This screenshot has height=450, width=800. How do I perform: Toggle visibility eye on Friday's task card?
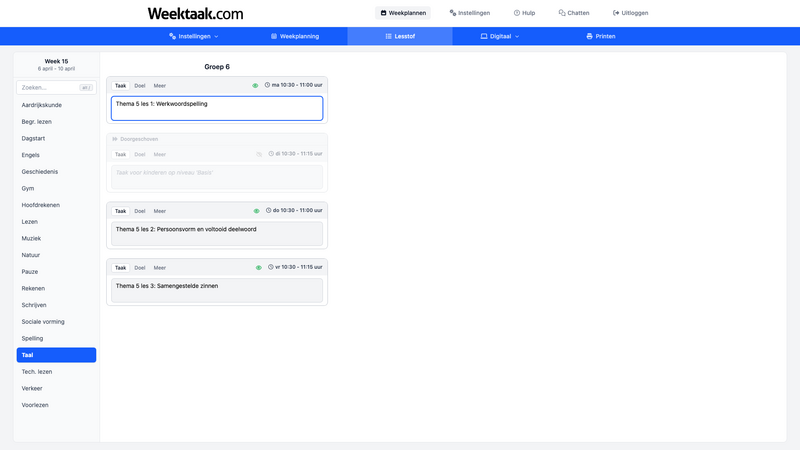point(258,268)
